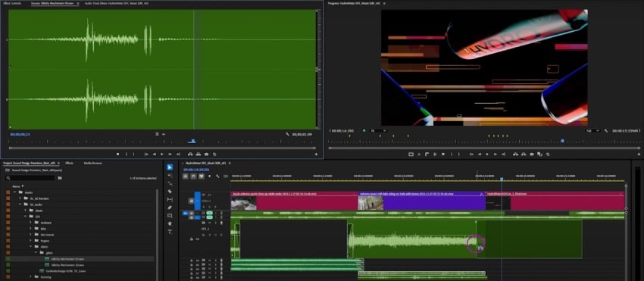Toggle lock on the V1 video track
644x281 pixels.
tap(191, 201)
